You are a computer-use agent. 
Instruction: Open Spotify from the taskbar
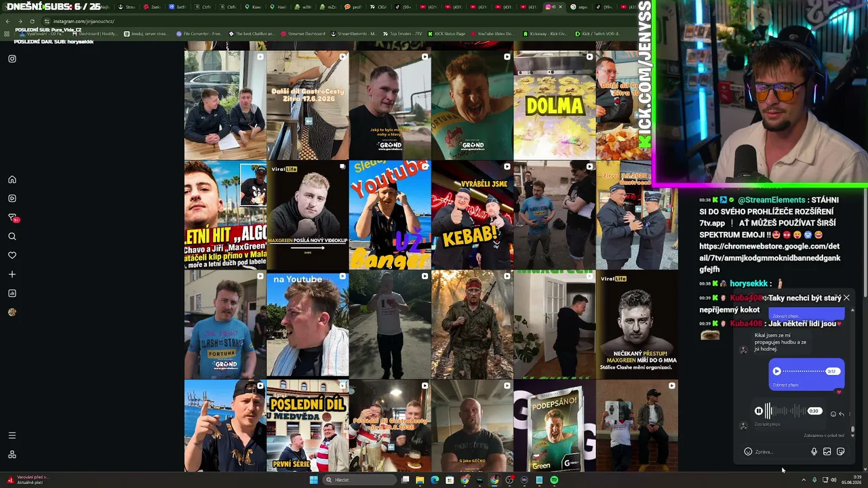(x=554, y=480)
